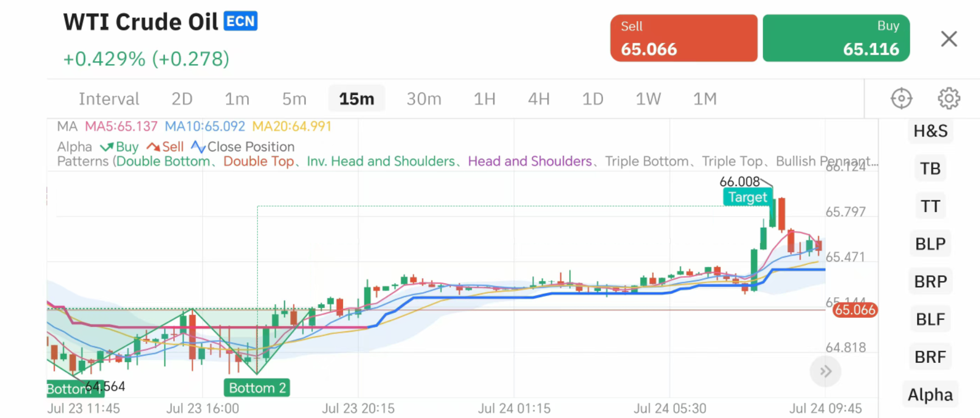Toggle TB triple bottom pattern

930,169
